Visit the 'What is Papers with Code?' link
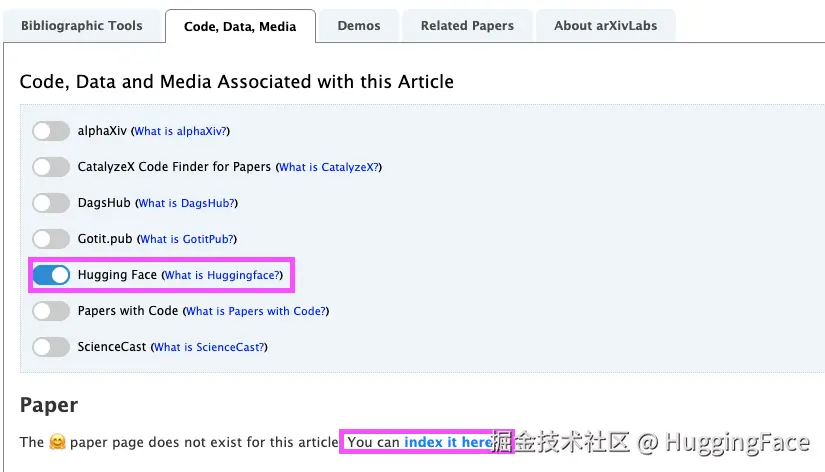825x472 pixels. coord(256,311)
